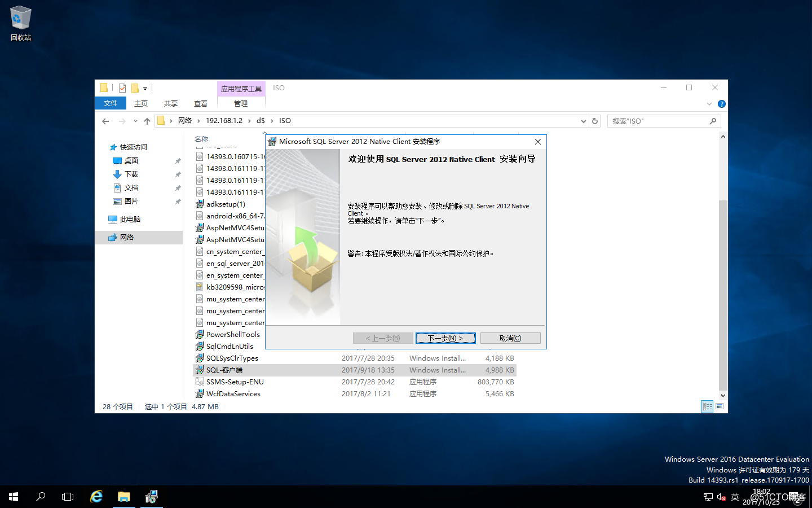Expand the address bar history dropdown
This screenshot has width=812, height=508.
584,121
